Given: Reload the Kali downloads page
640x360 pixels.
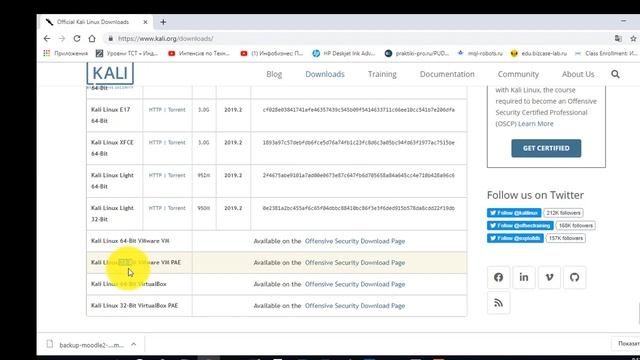Looking at the screenshot, I should (x=77, y=38).
